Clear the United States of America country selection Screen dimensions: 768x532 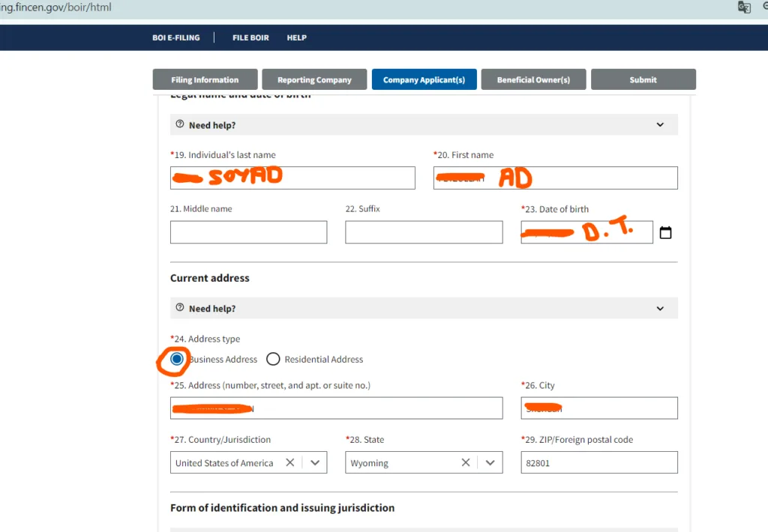pyautogui.click(x=290, y=463)
